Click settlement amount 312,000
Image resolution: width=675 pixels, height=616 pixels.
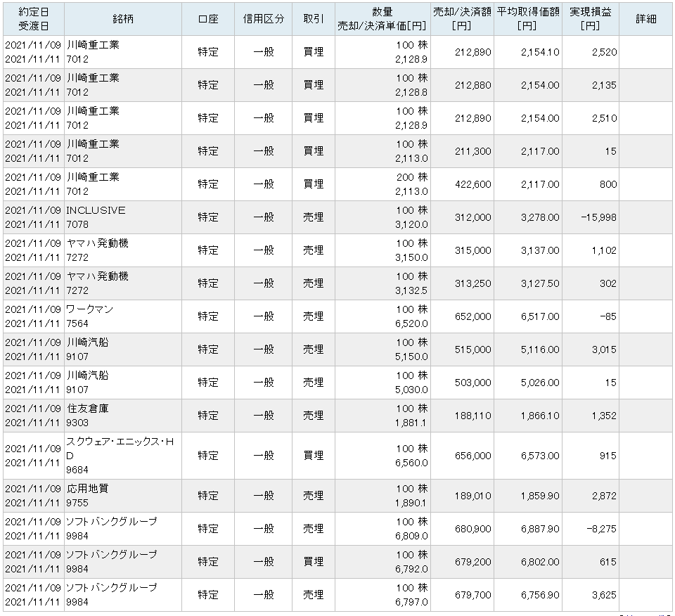472,217
